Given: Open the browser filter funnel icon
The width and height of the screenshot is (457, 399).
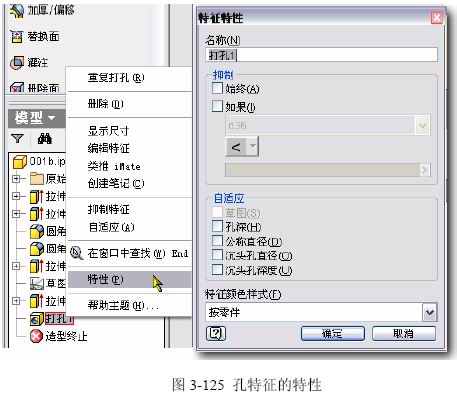Looking at the screenshot, I should click(17, 138).
